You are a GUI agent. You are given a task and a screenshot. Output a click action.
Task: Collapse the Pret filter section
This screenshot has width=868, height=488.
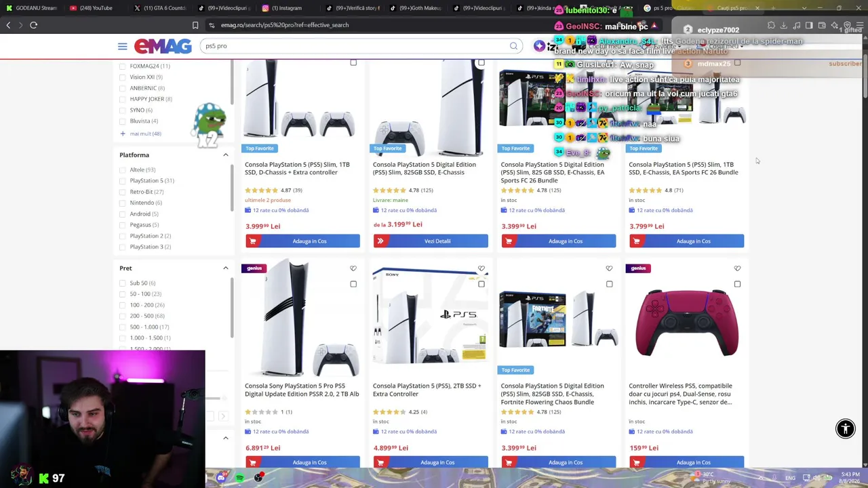point(226,268)
